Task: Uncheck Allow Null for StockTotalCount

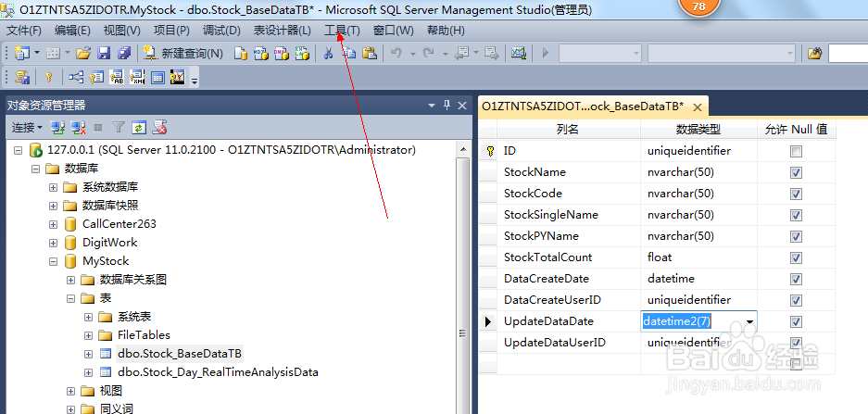Action: [796, 257]
